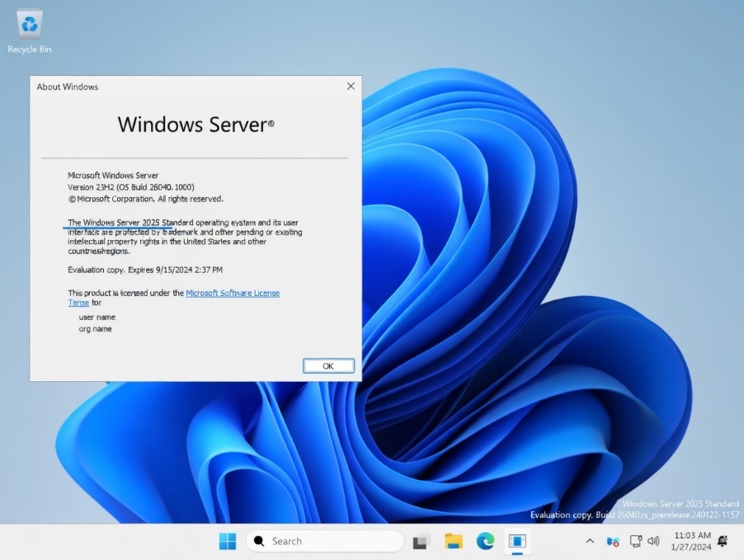This screenshot has width=744, height=560.
Task: Click the blue tray icon with red circle
Action: coord(613,541)
